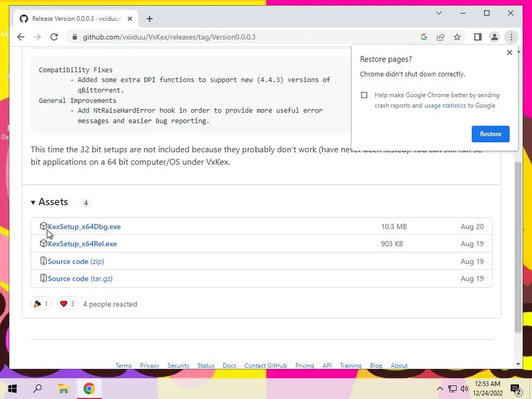Open the Training footer link

pyautogui.click(x=351, y=365)
